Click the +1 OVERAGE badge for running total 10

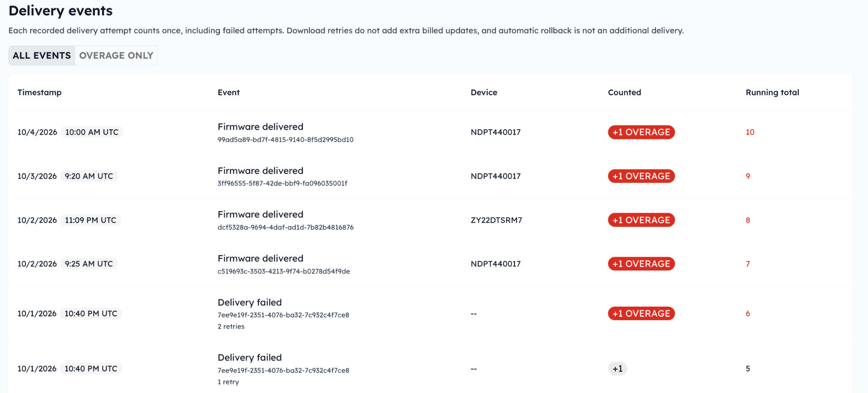[x=641, y=132]
